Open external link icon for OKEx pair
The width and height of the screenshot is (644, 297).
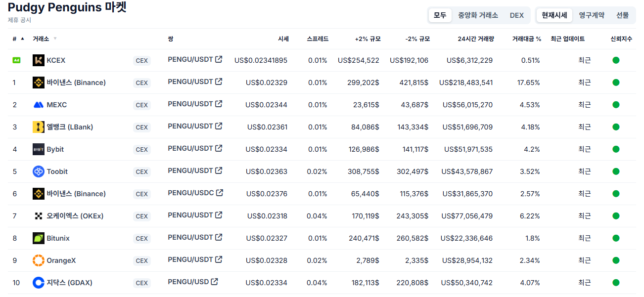pos(219,215)
